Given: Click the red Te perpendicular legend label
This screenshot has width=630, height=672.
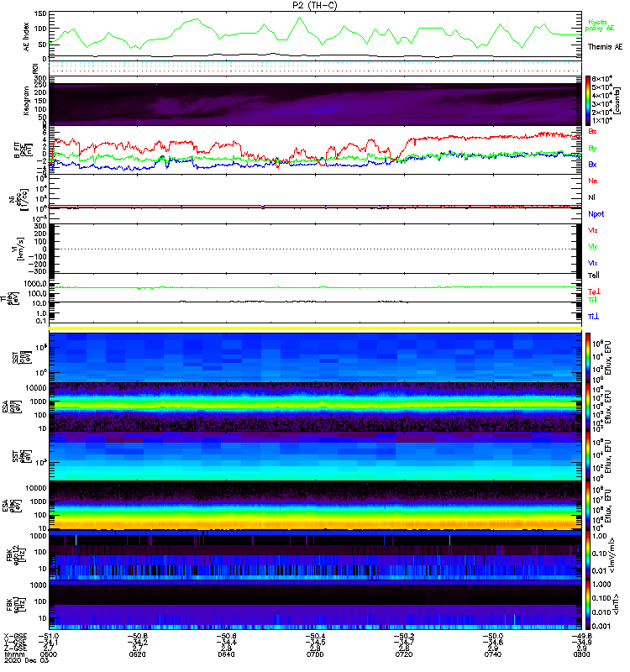Looking at the screenshot, I should [x=594, y=291].
